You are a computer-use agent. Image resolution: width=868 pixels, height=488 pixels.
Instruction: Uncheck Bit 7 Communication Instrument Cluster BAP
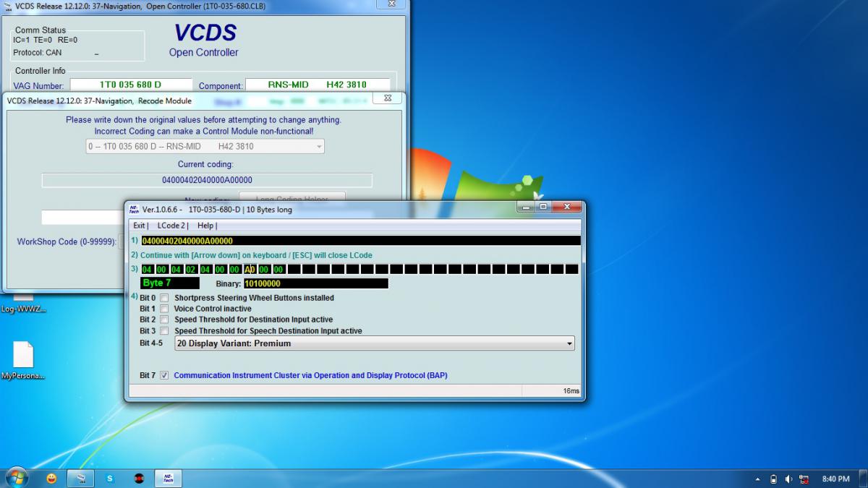(x=164, y=375)
